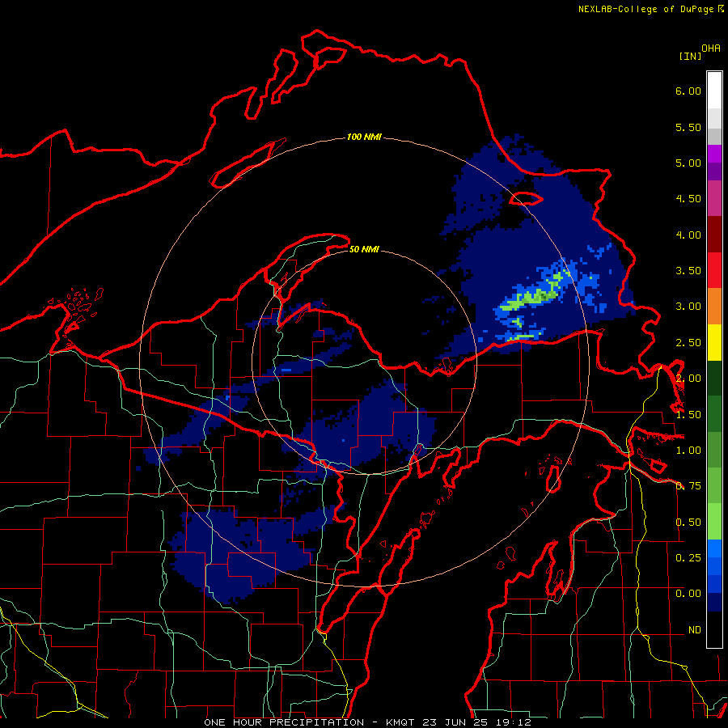Click the 5.00 legend value
Image resolution: width=728 pixels, height=728 pixels.
pyautogui.click(x=688, y=163)
